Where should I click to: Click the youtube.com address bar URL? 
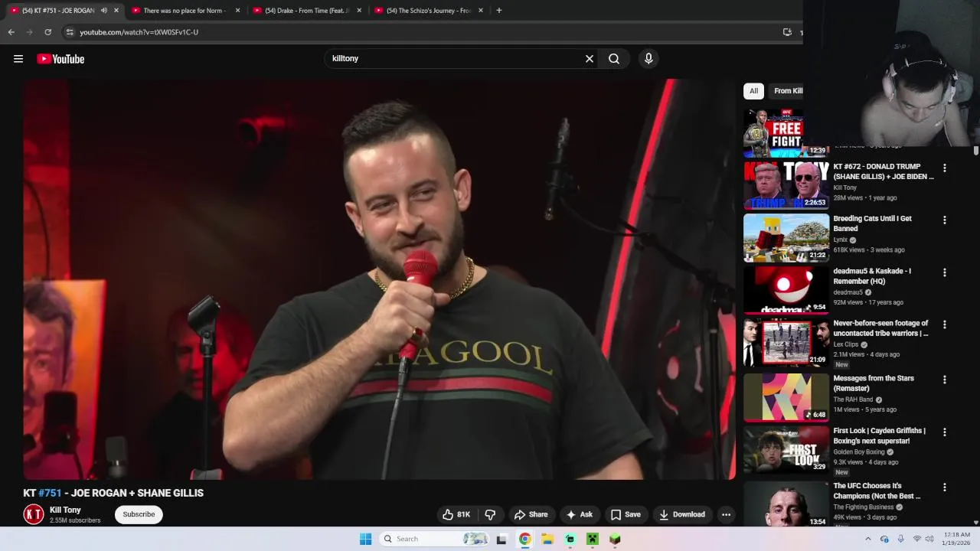coord(139,32)
